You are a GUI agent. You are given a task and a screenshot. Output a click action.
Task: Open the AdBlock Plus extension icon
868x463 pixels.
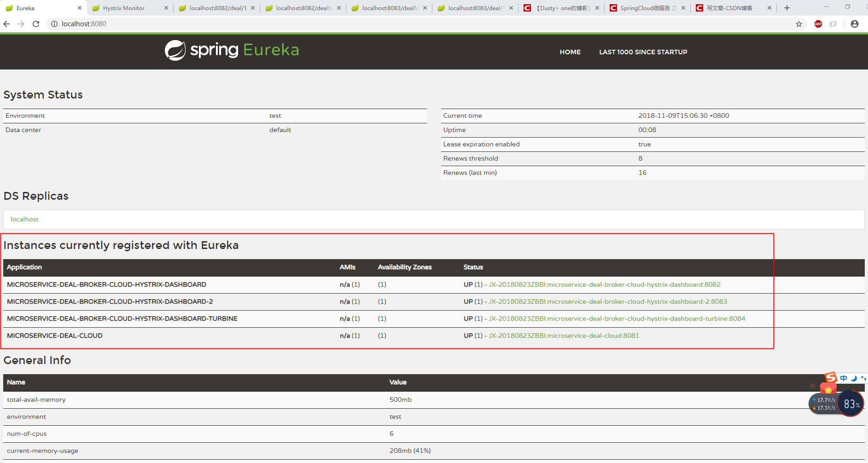tap(818, 24)
